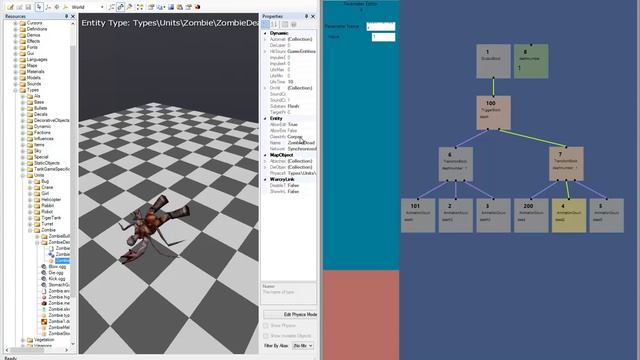Select the Vegetation folder in tree
The image size is (640, 360).
[44, 340]
